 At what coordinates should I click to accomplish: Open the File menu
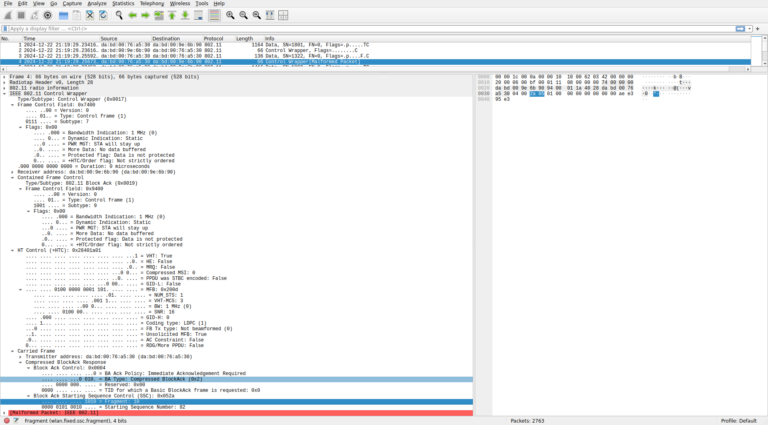tap(8, 3)
